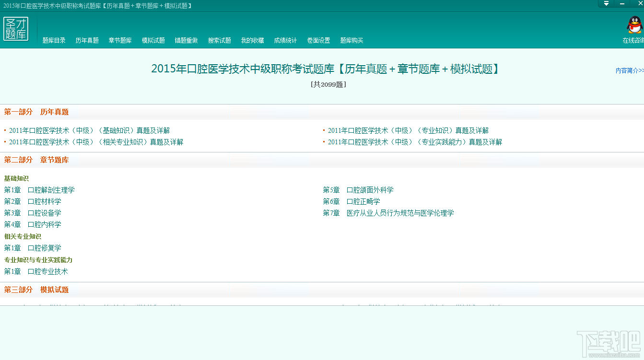The width and height of the screenshot is (644, 360).
Task: Open 卷面设置 paper settings
Action: click(319, 41)
